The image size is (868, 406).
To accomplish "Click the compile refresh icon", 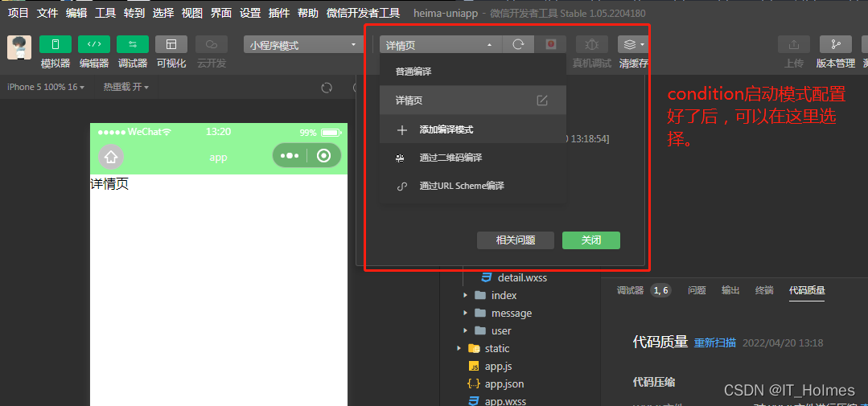I will [519, 45].
